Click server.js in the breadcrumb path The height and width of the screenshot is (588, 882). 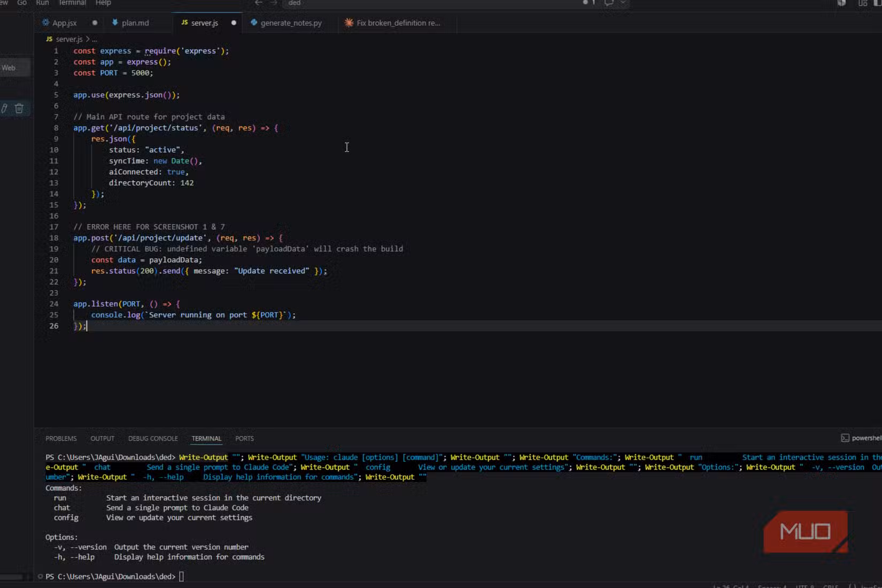[x=69, y=39]
